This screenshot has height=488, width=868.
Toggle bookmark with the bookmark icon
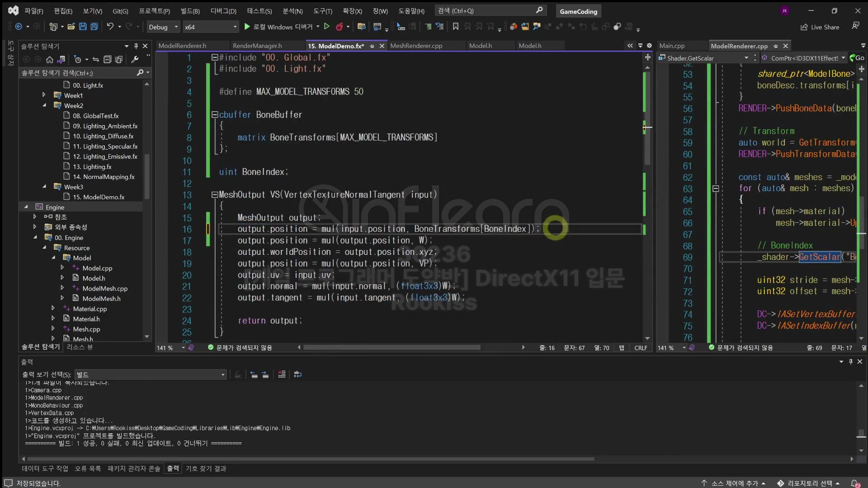pos(455,27)
